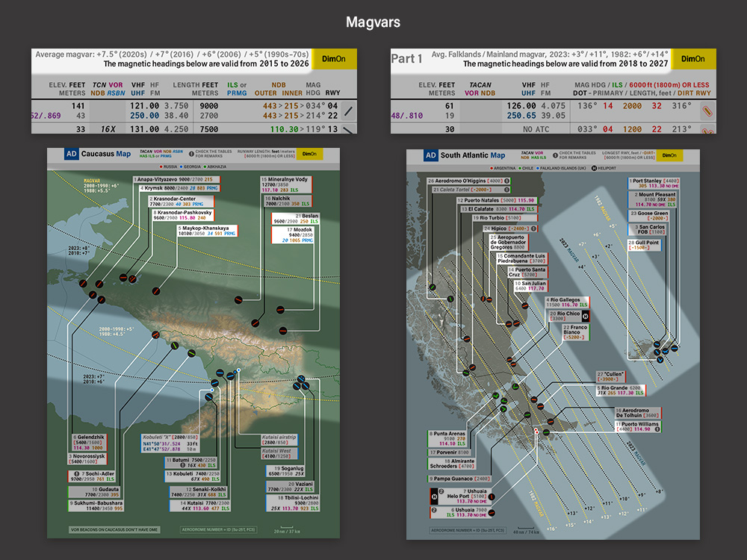Select the Beslan airfield label
747x560 pixels.
295,219
